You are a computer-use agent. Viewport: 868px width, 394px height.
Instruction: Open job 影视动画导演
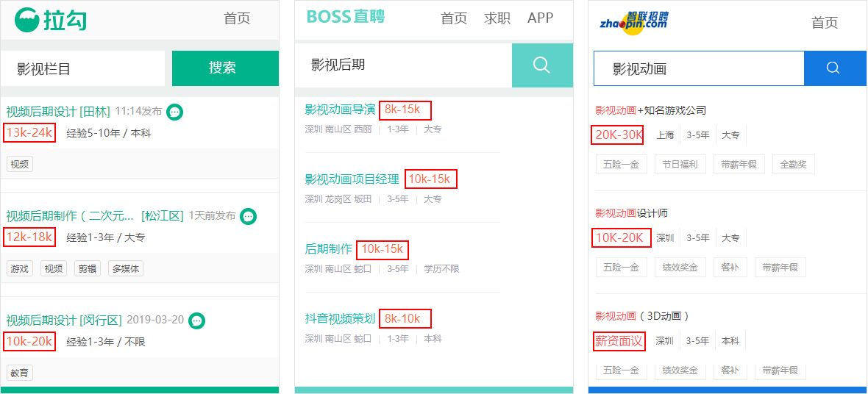341,110
